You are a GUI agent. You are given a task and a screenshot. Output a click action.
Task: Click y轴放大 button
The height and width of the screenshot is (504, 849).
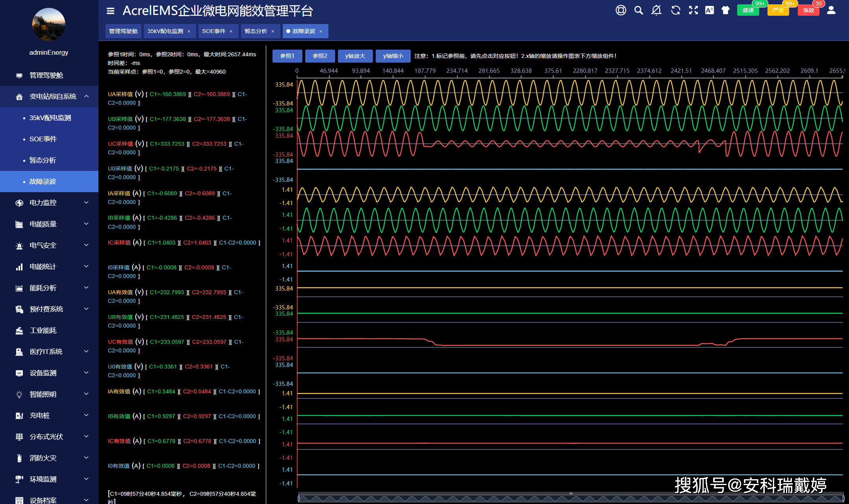click(x=355, y=56)
